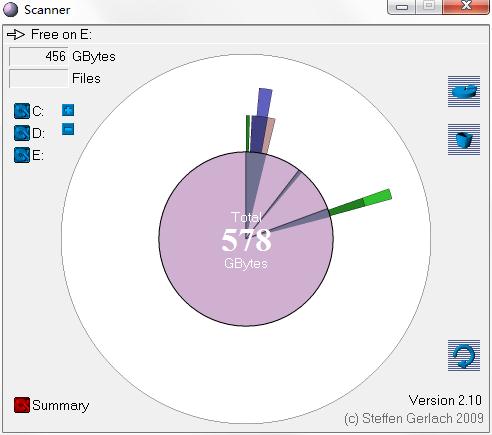The image size is (492, 435).
Task: Click the empty Files count field
Action: click(x=38, y=78)
